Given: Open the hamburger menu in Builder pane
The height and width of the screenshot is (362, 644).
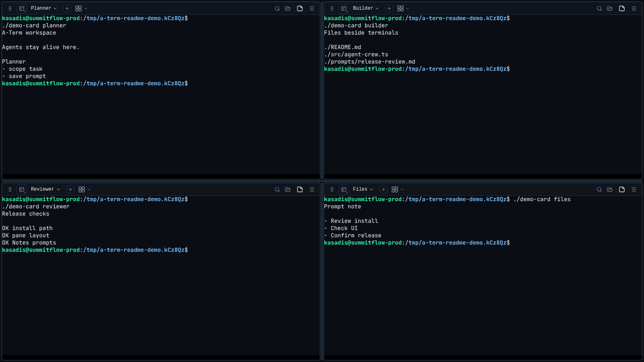Looking at the screenshot, I should click(634, 8).
